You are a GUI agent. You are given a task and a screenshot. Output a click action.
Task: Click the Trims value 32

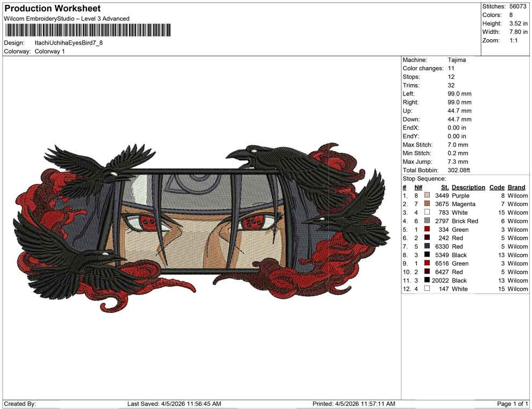coord(451,85)
